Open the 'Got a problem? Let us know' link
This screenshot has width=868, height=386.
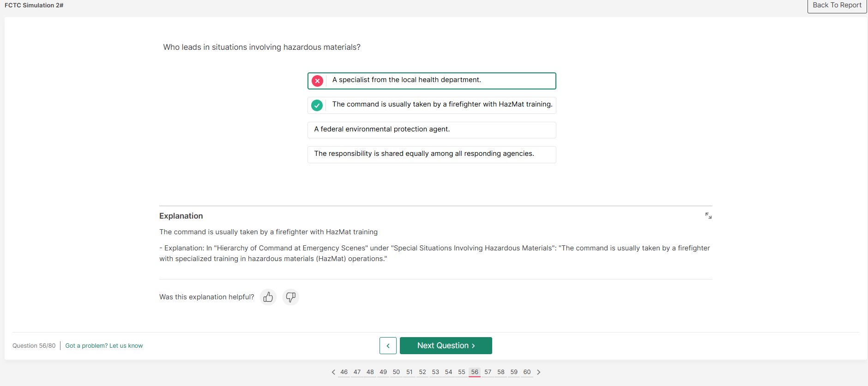pos(104,346)
